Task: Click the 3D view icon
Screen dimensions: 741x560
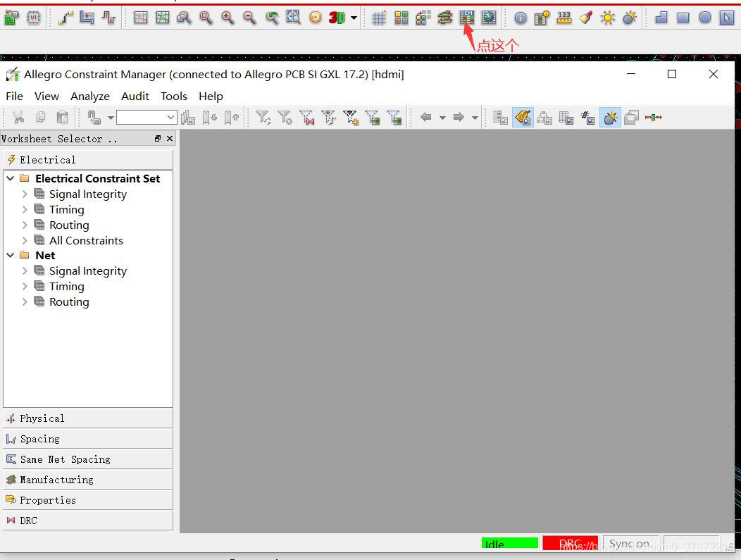Action: click(337, 18)
